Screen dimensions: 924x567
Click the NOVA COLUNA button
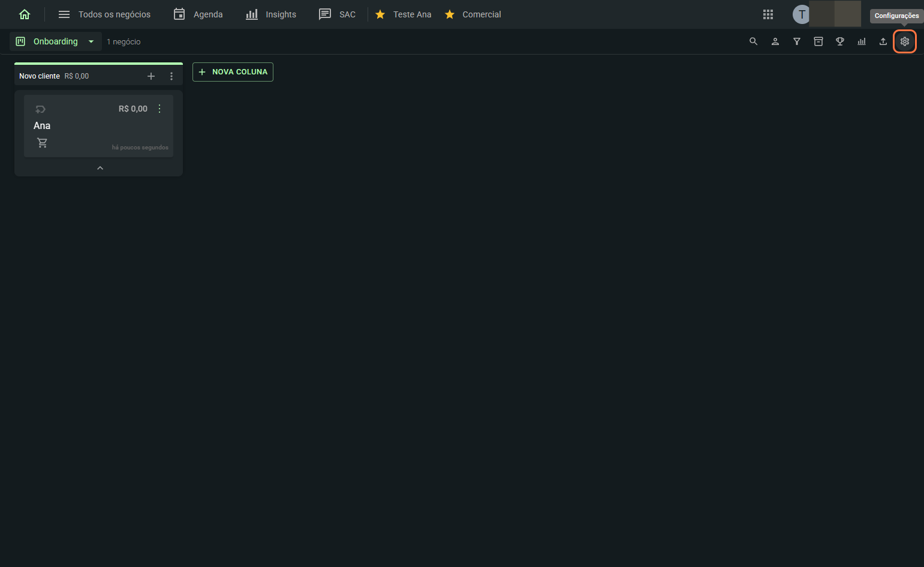[233, 72]
